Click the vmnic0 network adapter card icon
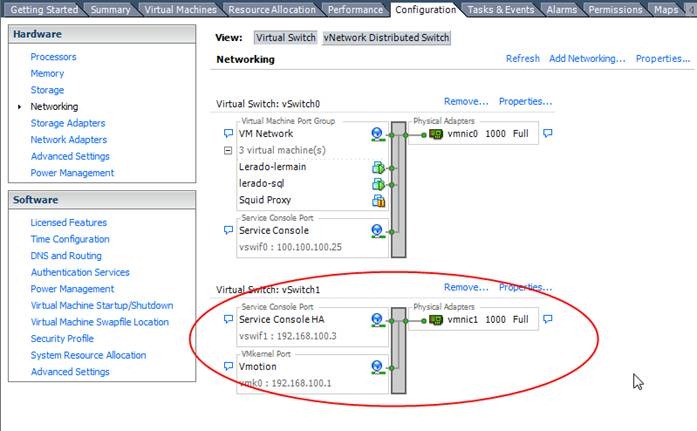 coord(436,134)
